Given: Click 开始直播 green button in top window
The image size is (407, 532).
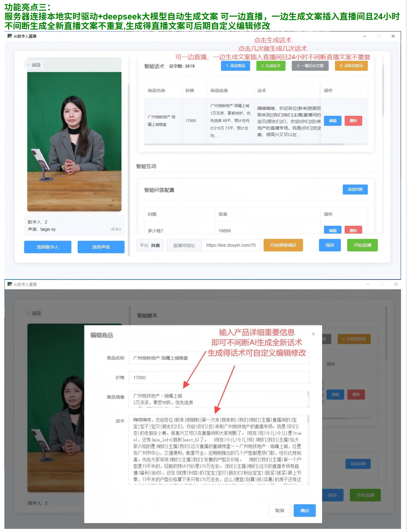Looking at the screenshot, I should pos(362,245).
